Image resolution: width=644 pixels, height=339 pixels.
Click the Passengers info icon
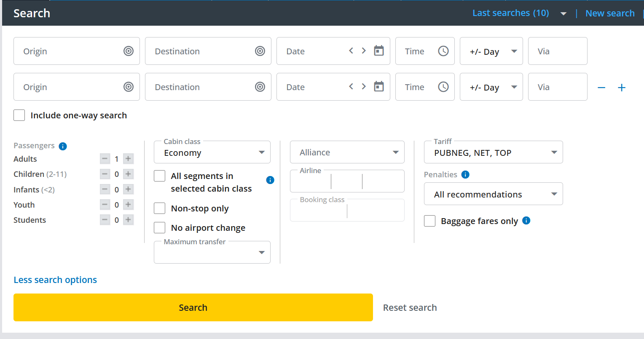63,146
